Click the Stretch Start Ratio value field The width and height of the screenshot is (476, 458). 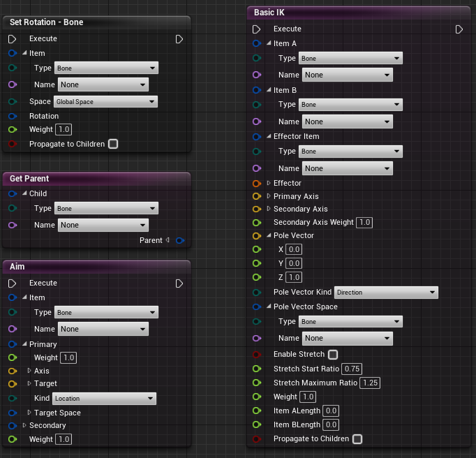(x=352, y=369)
